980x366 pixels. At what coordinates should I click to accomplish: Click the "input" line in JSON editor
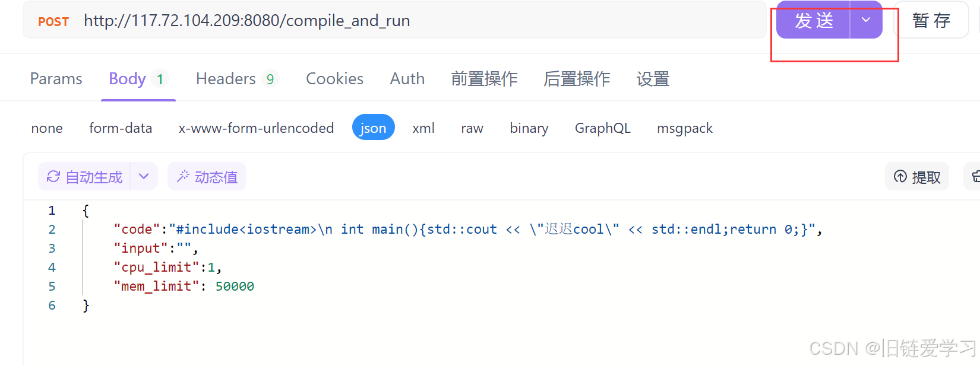coord(156,249)
